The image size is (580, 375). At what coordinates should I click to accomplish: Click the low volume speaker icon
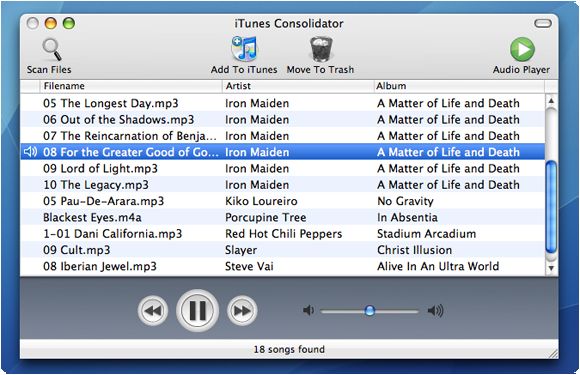coord(308,310)
